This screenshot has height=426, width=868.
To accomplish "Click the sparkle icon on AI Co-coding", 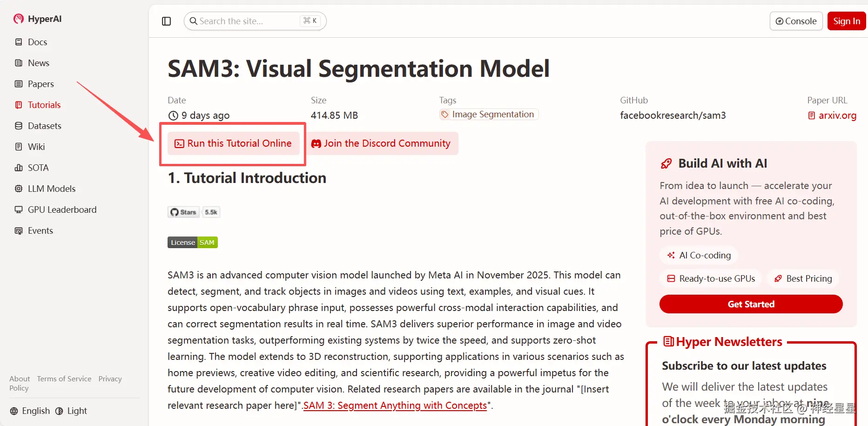I will click(671, 255).
